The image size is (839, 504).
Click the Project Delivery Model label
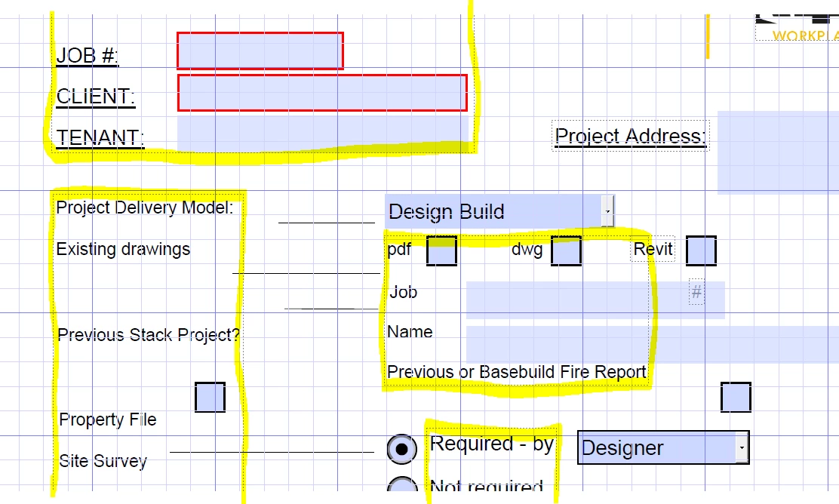click(x=144, y=207)
